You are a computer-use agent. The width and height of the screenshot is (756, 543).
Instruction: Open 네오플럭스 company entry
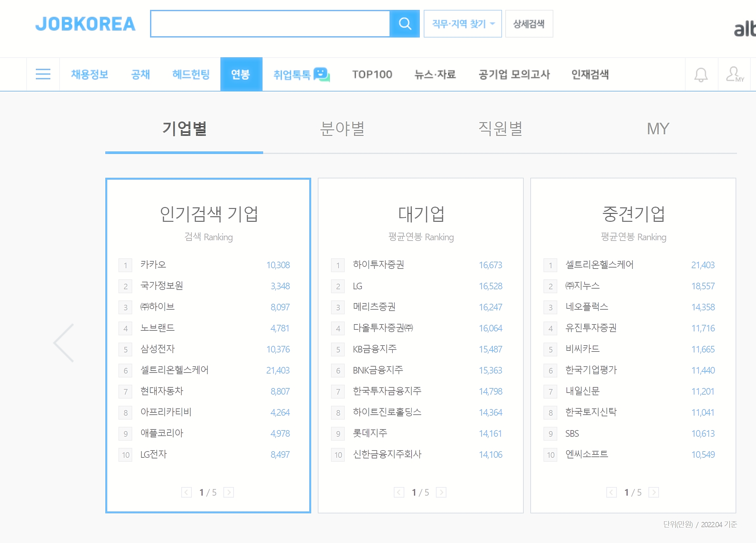587,306
